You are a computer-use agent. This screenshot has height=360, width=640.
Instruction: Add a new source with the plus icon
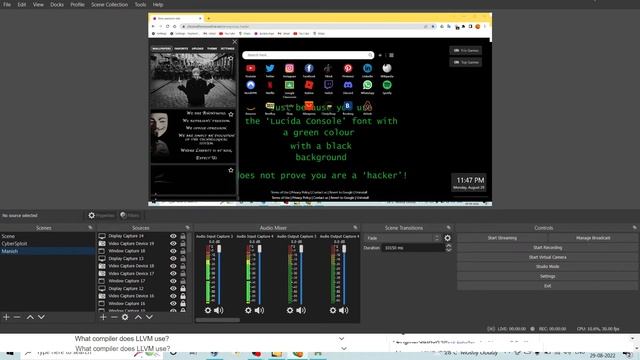103,317
